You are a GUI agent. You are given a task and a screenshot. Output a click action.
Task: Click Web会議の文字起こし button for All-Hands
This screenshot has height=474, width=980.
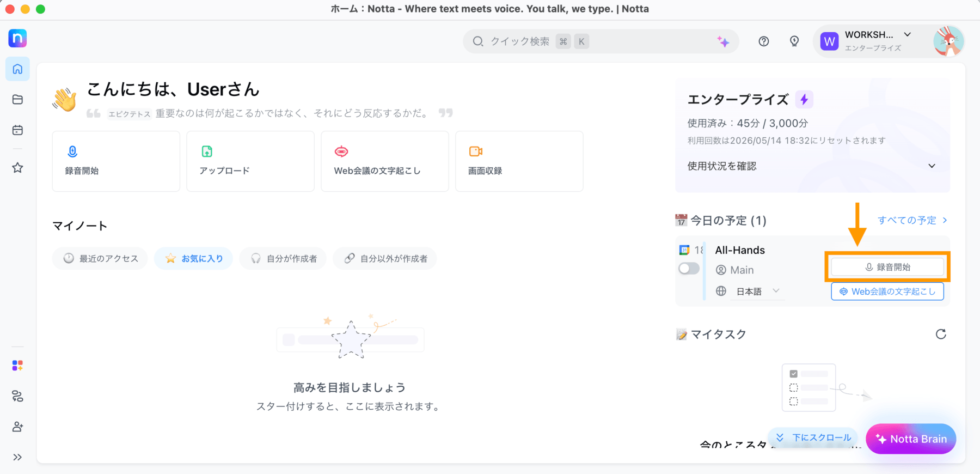[x=887, y=291]
